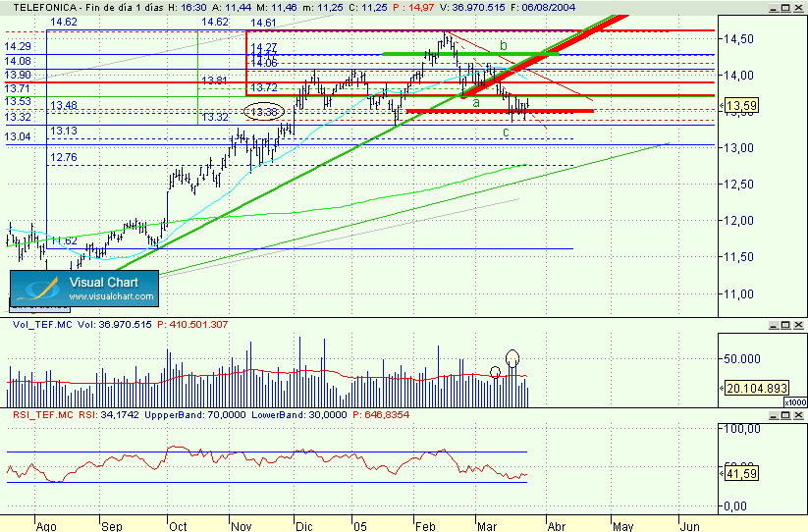
Task: Click the 'Nov' month on time axis
Action: click(x=242, y=526)
